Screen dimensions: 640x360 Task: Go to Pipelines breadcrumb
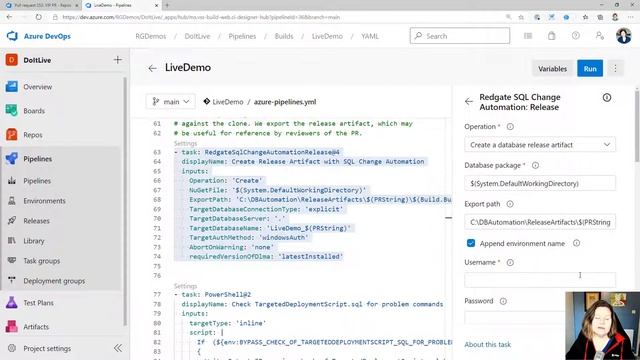click(242, 36)
